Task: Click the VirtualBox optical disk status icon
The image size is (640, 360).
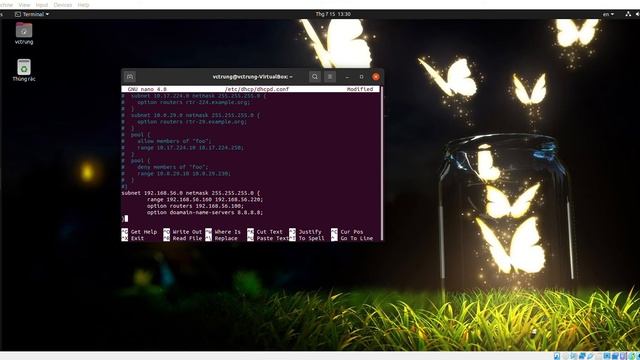Action: pyautogui.click(x=565, y=356)
